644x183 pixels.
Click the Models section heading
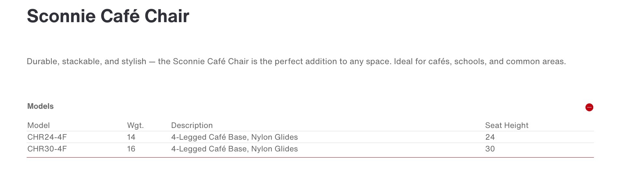pos(40,106)
